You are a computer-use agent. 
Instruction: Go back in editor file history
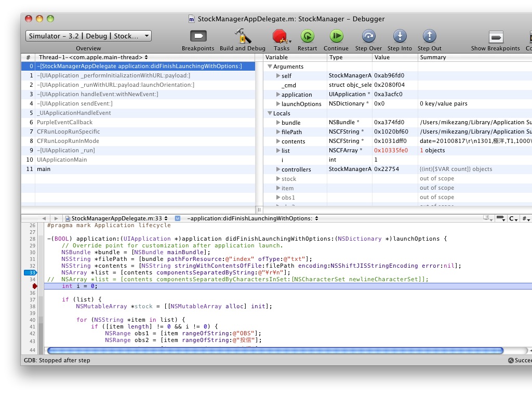tap(44, 218)
